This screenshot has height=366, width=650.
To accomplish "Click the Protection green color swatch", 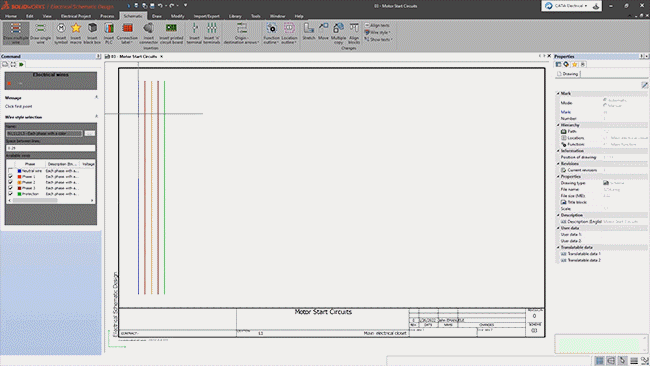I will click(19, 194).
